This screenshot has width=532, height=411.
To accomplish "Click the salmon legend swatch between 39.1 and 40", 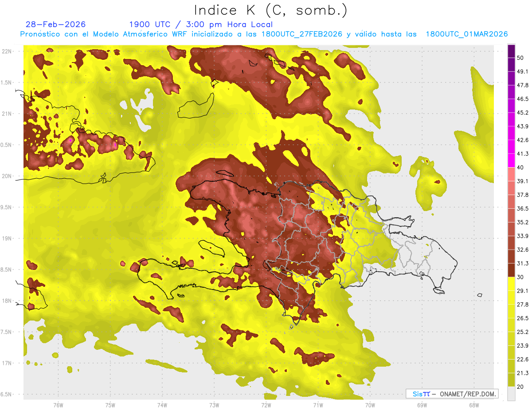I will click(511, 174).
